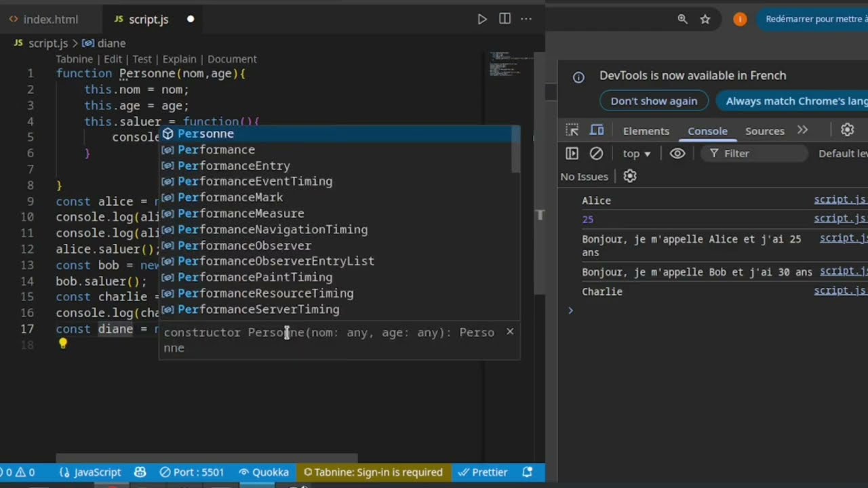
Task: Open script.js link beside Charlie log
Action: (840, 291)
